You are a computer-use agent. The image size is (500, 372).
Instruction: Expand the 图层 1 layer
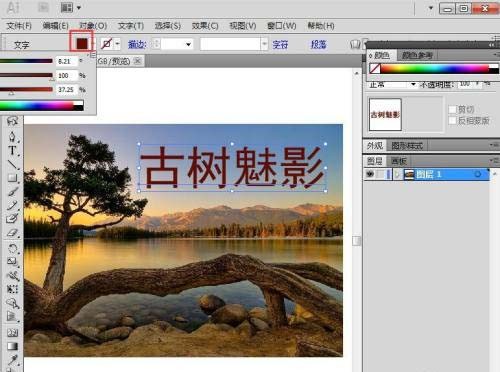click(x=397, y=174)
